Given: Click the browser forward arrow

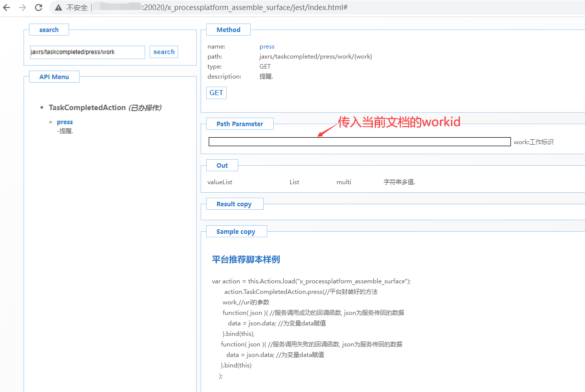Looking at the screenshot, I should coord(23,8).
